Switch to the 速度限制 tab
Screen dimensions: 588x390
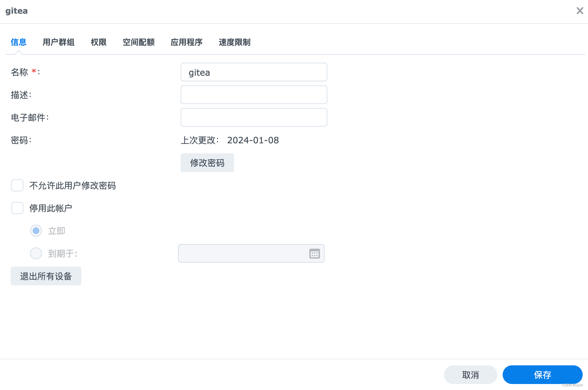(x=235, y=42)
